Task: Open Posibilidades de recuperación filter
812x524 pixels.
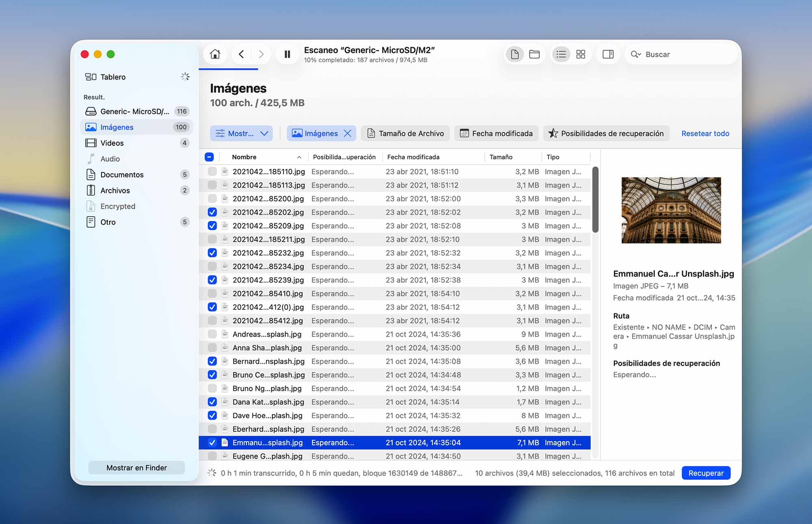Action: [x=606, y=134]
